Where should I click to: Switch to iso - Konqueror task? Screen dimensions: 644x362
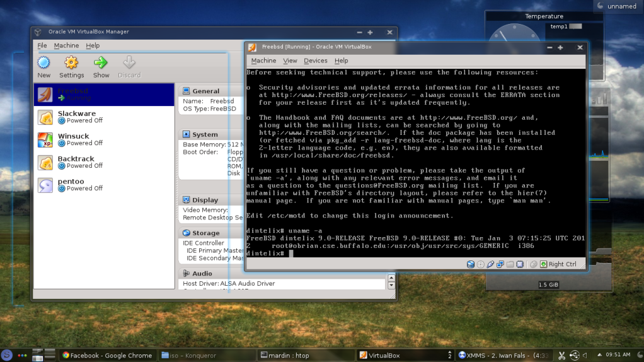click(208, 356)
